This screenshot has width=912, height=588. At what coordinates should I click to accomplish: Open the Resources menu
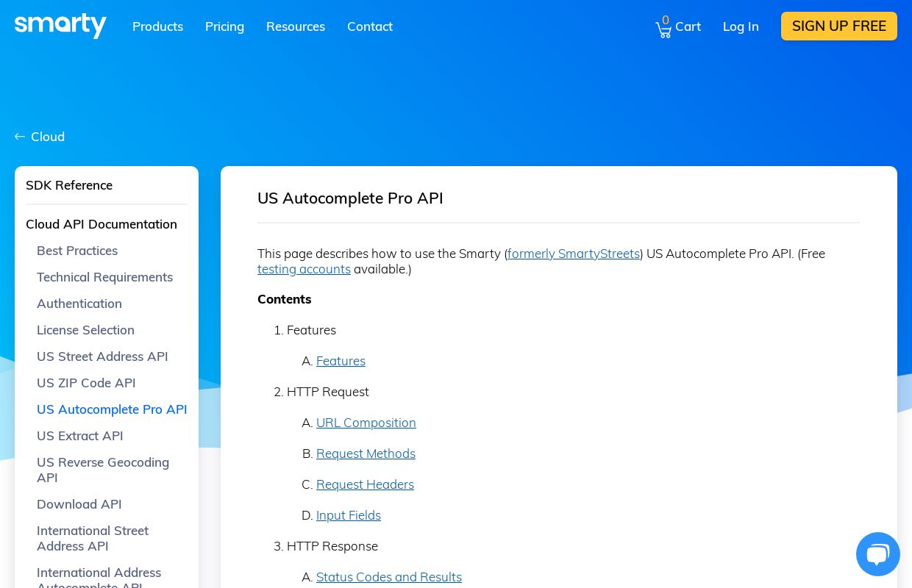coord(296,26)
